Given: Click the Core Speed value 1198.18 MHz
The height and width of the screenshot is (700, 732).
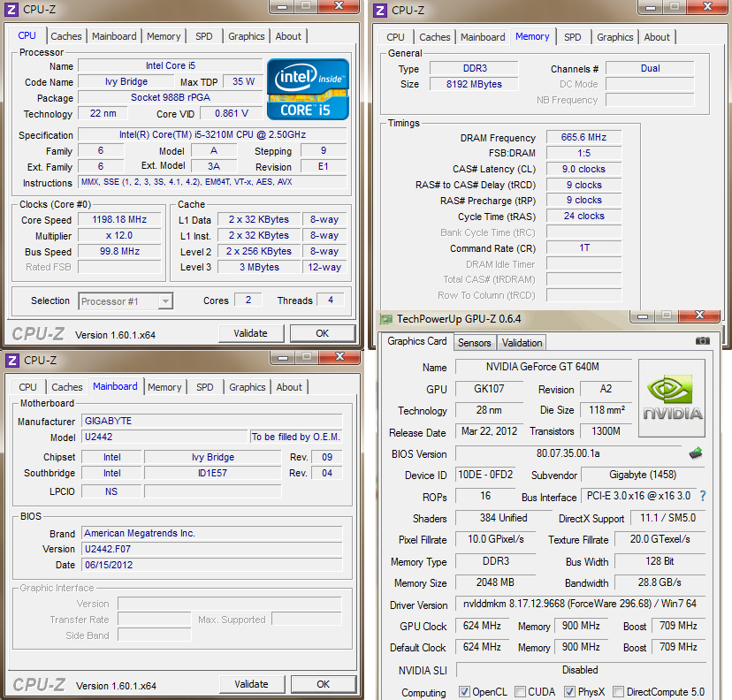Looking at the screenshot, I should tap(119, 219).
